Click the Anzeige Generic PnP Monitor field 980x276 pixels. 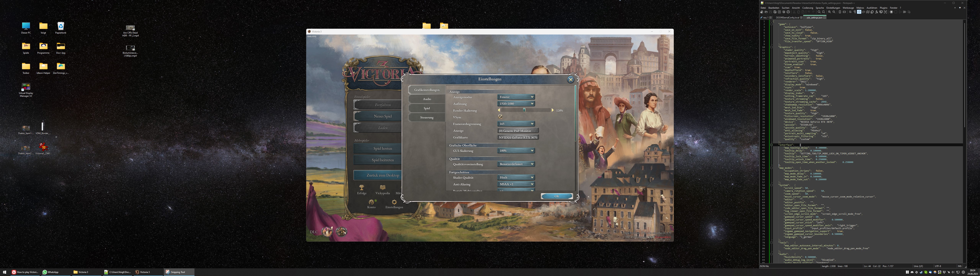click(518, 131)
